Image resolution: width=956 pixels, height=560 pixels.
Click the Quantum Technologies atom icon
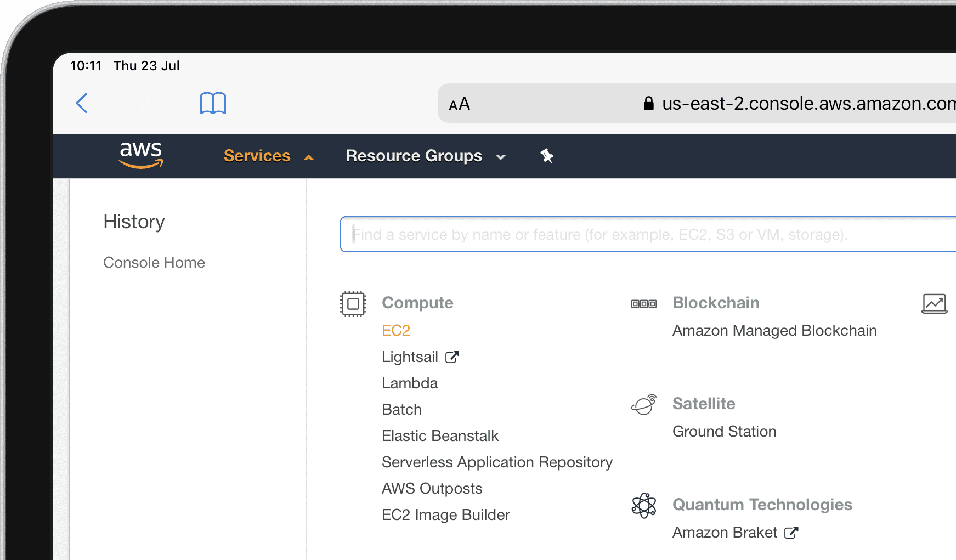click(644, 505)
